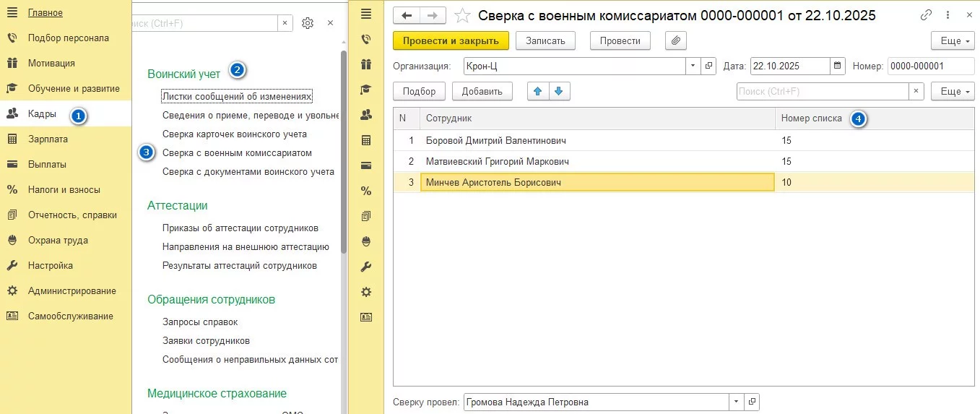
Task: Select the Кадры menu item
Action: [x=66, y=113]
